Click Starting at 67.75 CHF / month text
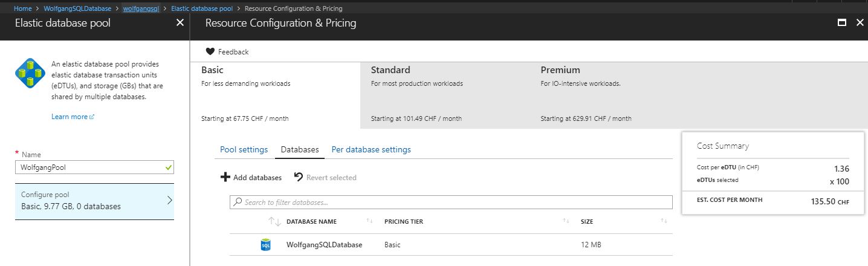The height and width of the screenshot is (266, 868). 245,118
